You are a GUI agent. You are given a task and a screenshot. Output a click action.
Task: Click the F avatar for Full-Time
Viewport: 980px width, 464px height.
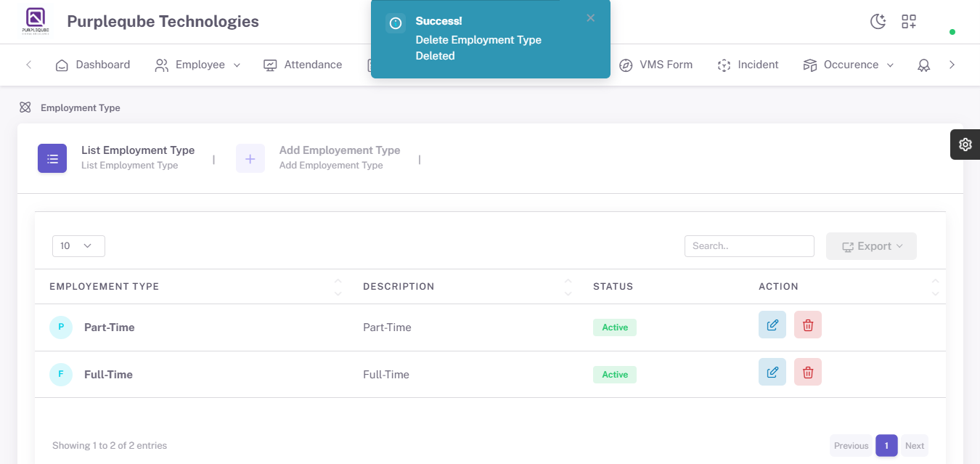(61, 375)
